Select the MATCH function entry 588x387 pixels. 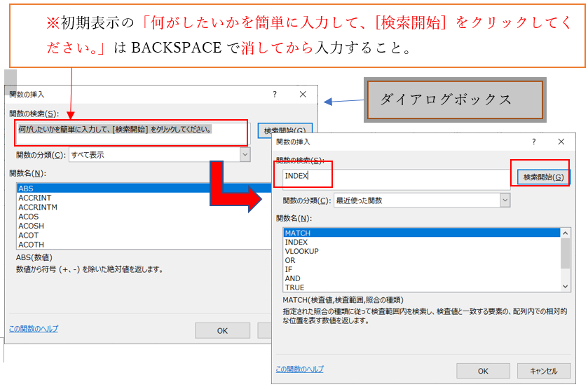coord(298,233)
